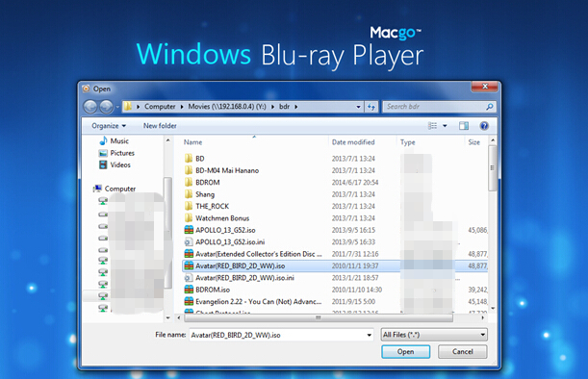The width and height of the screenshot is (588, 379).
Task: Toggle the preview pane icon
Action: pos(464,126)
